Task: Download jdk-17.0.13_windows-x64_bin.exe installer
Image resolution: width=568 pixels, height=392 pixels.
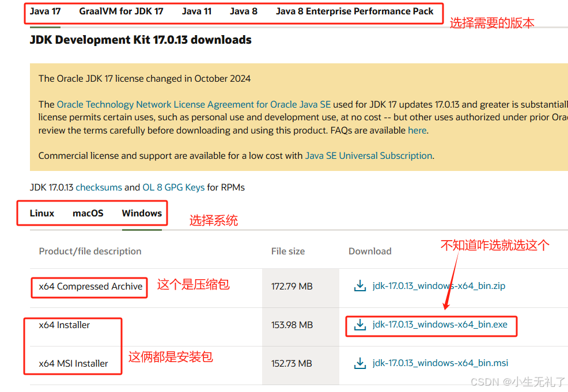Action: [x=439, y=325]
